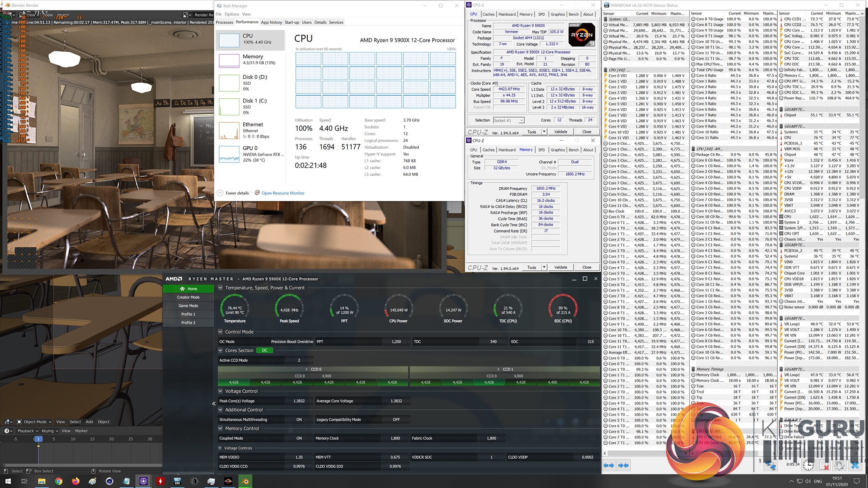The height and width of the screenshot is (488, 868).
Task: Toggle the green OC indicator in Cores Section
Action: 264,350
